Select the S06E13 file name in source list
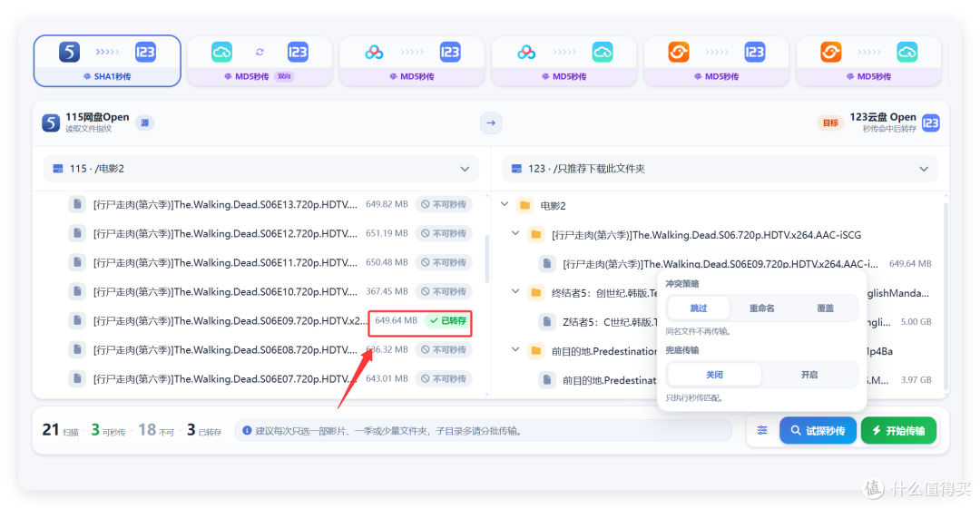This screenshot has width=980, height=509. pyautogui.click(x=226, y=204)
